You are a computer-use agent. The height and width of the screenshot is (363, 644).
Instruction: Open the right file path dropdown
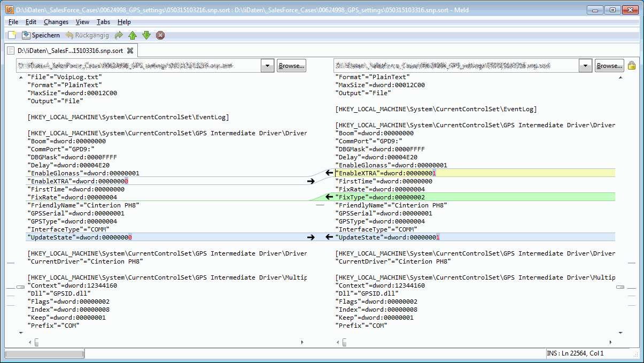point(585,65)
